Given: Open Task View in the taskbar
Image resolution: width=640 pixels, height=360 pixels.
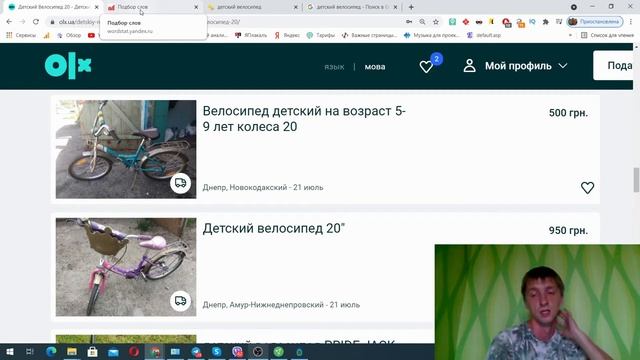Looking at the screenshot, I should (x=30, y=351).
